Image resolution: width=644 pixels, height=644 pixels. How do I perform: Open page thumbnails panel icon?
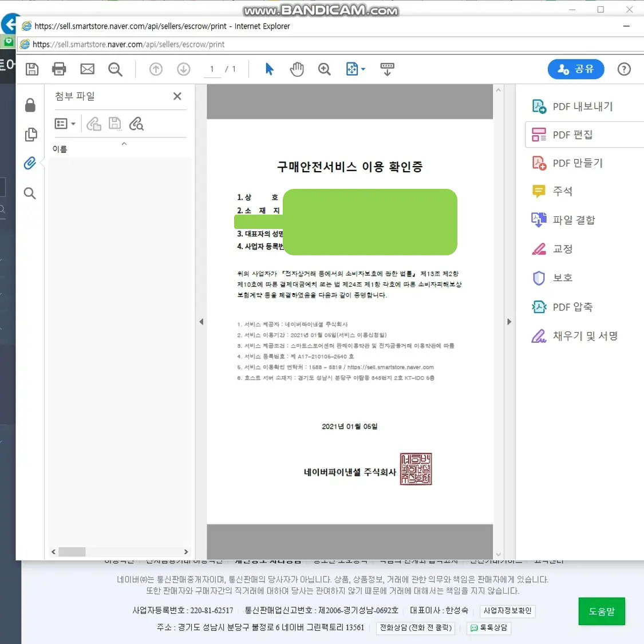coord(31,135)
